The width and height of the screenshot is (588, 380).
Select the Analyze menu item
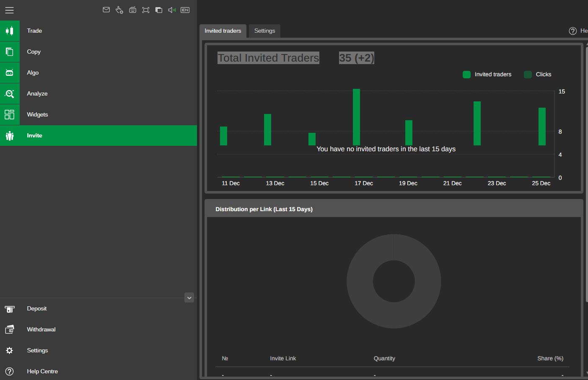37,94
